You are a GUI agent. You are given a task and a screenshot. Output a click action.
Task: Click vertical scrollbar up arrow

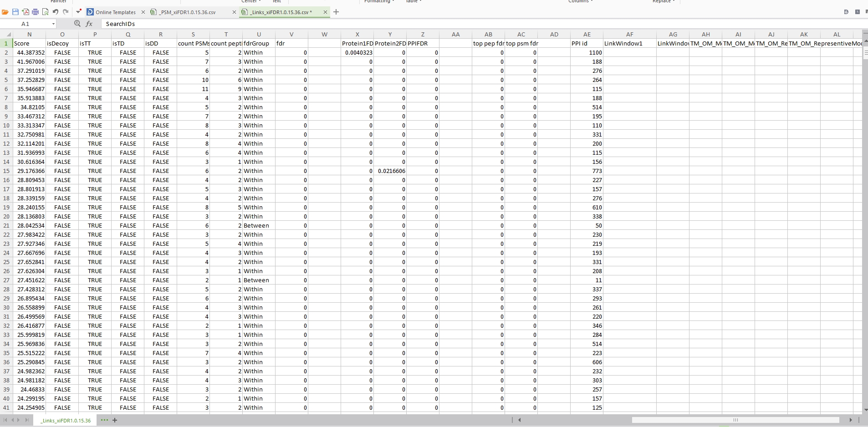pos(865,41)
